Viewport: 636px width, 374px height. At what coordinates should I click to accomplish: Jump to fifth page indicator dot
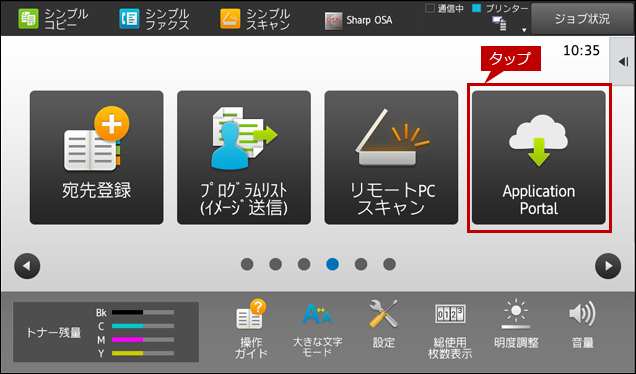coord(361,264)
